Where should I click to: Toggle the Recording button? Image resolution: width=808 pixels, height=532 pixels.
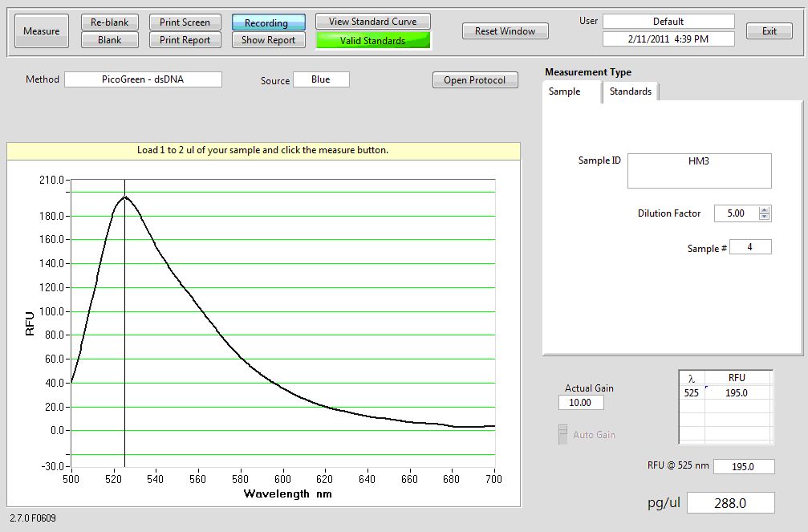pyautogui.click(x=268, y=22)
